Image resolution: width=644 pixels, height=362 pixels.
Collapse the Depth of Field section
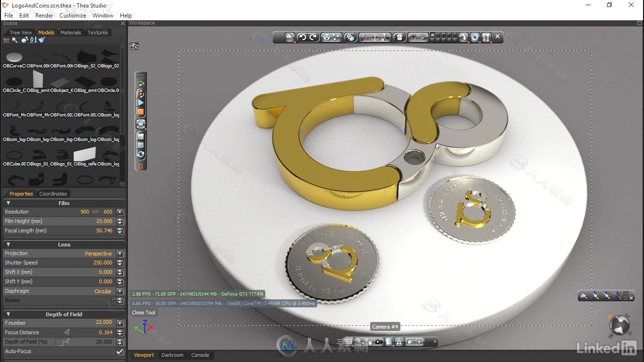8,314
